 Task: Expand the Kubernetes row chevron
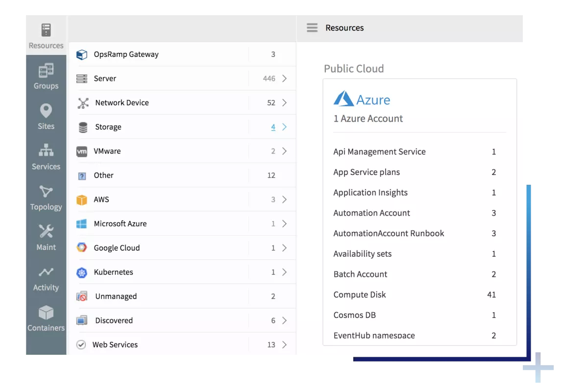pos(285,272)
